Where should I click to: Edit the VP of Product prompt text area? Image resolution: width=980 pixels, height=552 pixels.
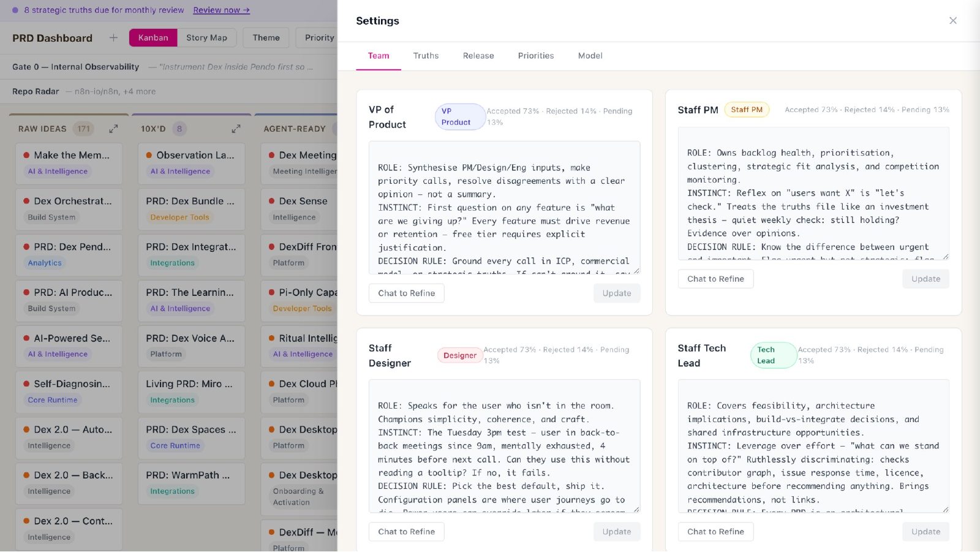(505, 208)
